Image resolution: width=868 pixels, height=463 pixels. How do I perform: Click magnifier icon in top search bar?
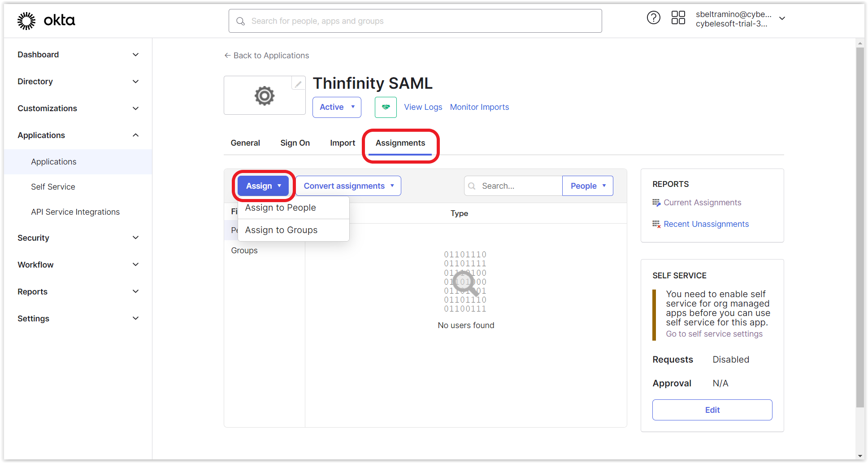(x=241, y=21)
